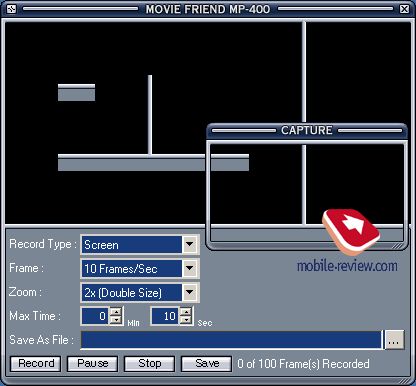The height and width of the screenshot is (386, 416).
Task: Click the top-left window menu icon
Action: 11,9
